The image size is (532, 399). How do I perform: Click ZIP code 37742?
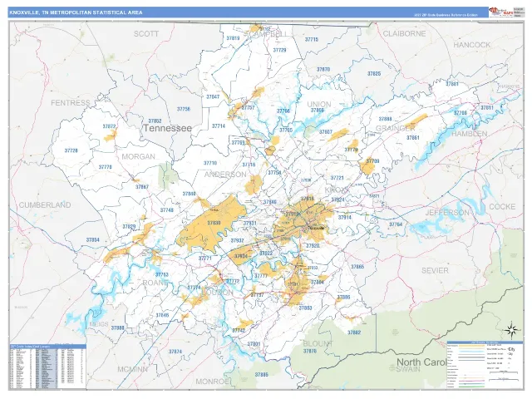click(x=239, y=331)
